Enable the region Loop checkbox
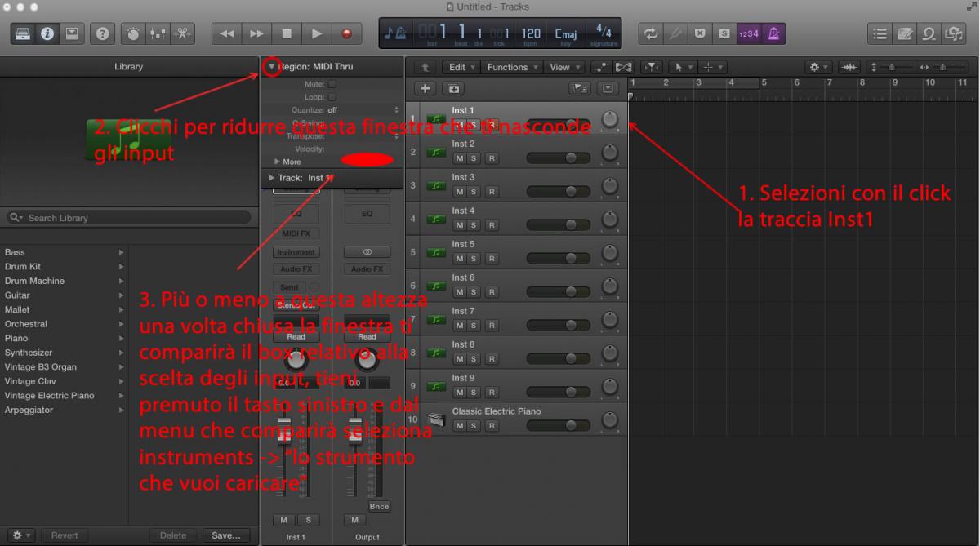 click(332, 97)
